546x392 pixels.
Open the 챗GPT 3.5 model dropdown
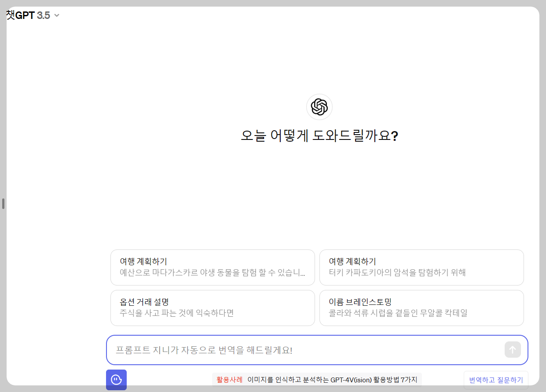pyautogui.click(x=33, y=15)
